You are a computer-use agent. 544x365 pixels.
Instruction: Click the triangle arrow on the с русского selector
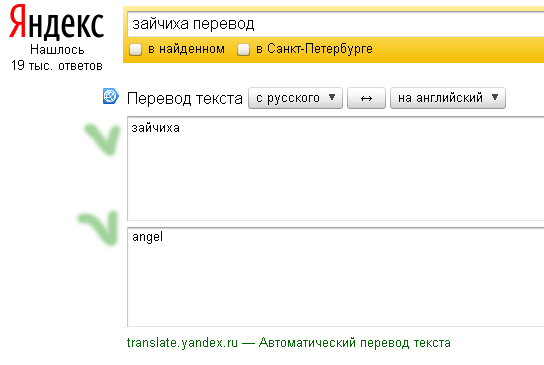tap(332, 97)
